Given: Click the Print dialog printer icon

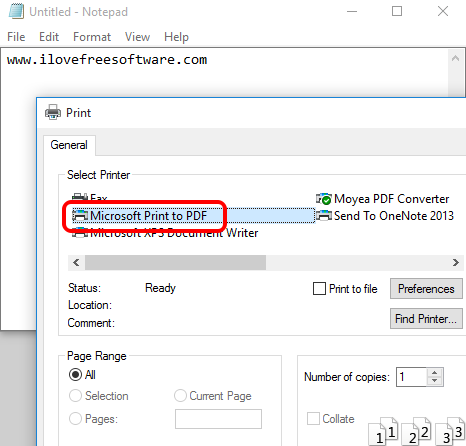Looking at the screenshot, I should click(x=53, y=112).
